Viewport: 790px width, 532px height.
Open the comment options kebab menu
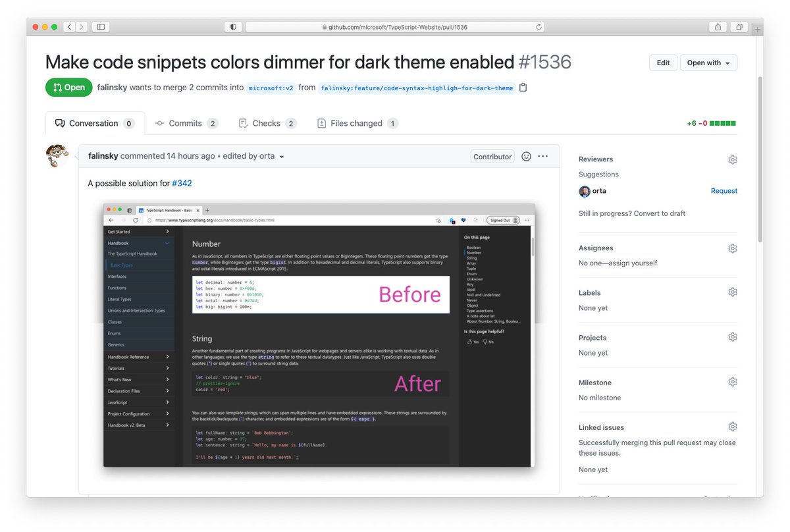[542, 156]
